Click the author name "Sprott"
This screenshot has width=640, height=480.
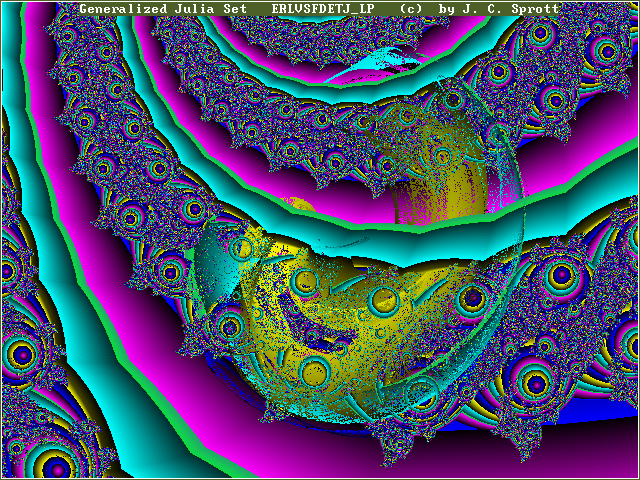[535, 9]
